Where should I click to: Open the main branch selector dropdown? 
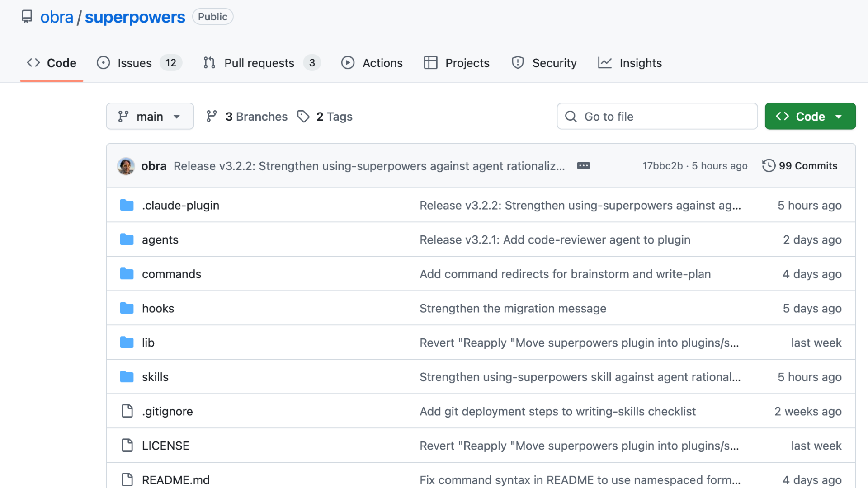pyautogui.click(x=150, y=117)
